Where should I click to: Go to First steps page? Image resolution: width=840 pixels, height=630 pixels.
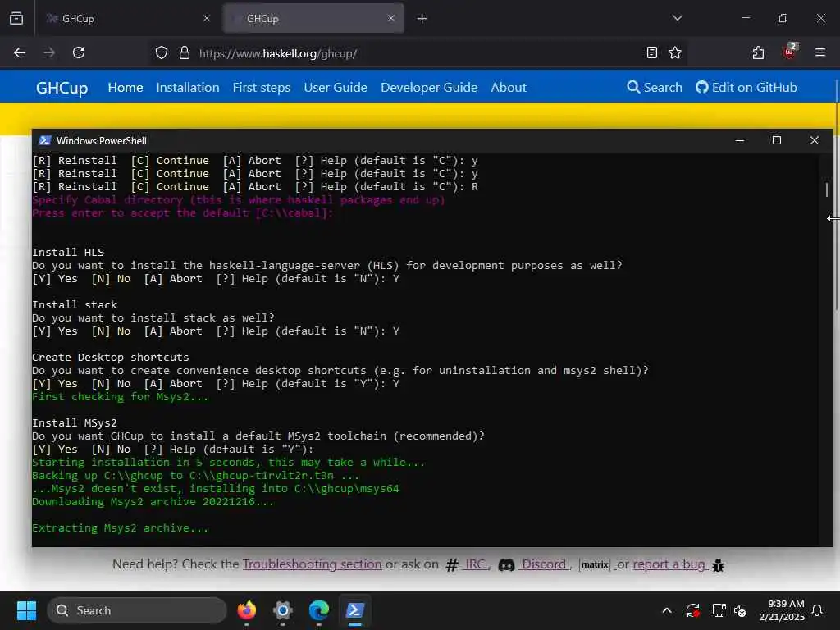(x=262, y=87)
